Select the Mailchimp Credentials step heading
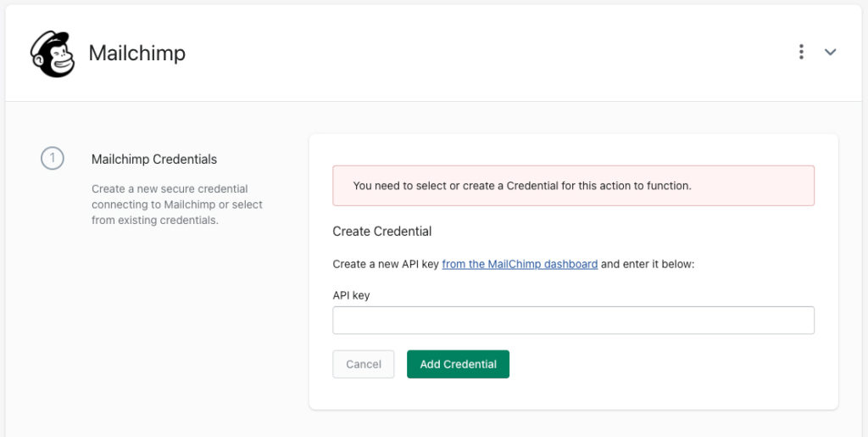Image resolution: width=868 pixels, height=437 pixels. click(x=154, y=160)
